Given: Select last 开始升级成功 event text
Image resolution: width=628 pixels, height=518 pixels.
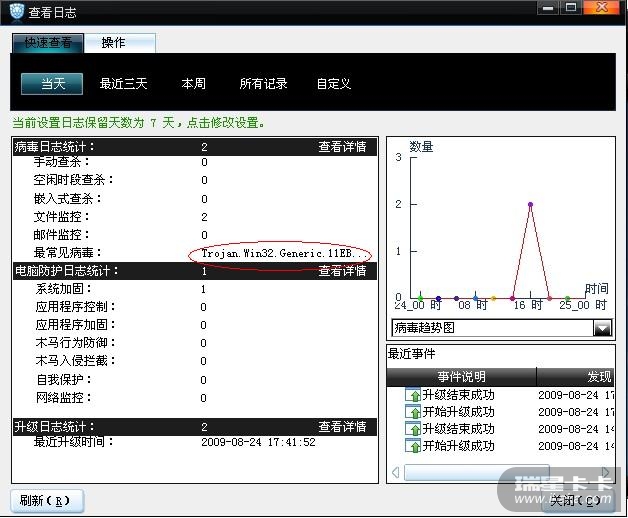Looking at the screenshot, I should 459,446.
